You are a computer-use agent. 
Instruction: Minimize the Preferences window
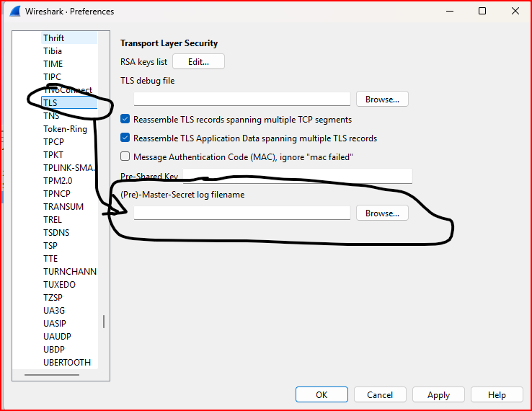coord(450,12)
